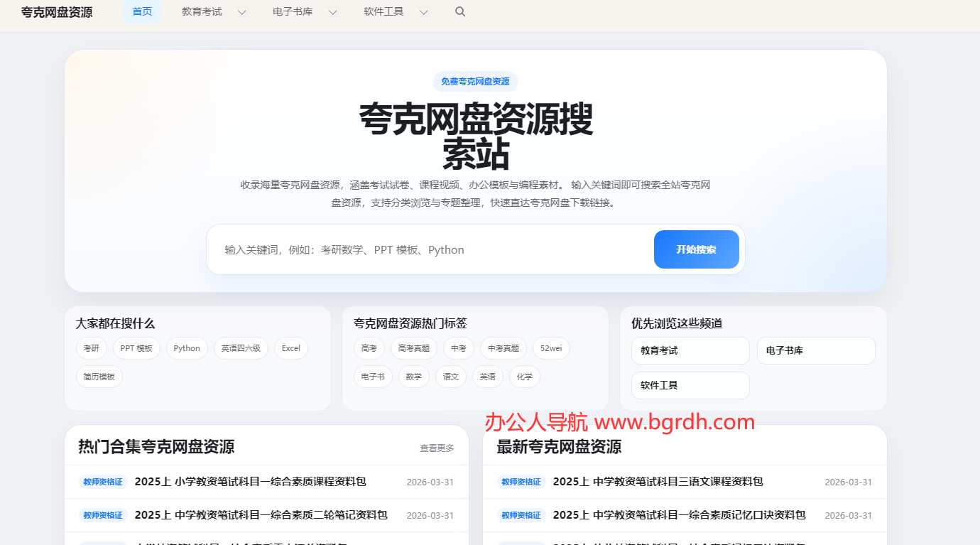This screenshot has height=545, width=980.
Task: Browse the 软件工具 channel card
Action: pyautogui.click(x=690, y=385)
